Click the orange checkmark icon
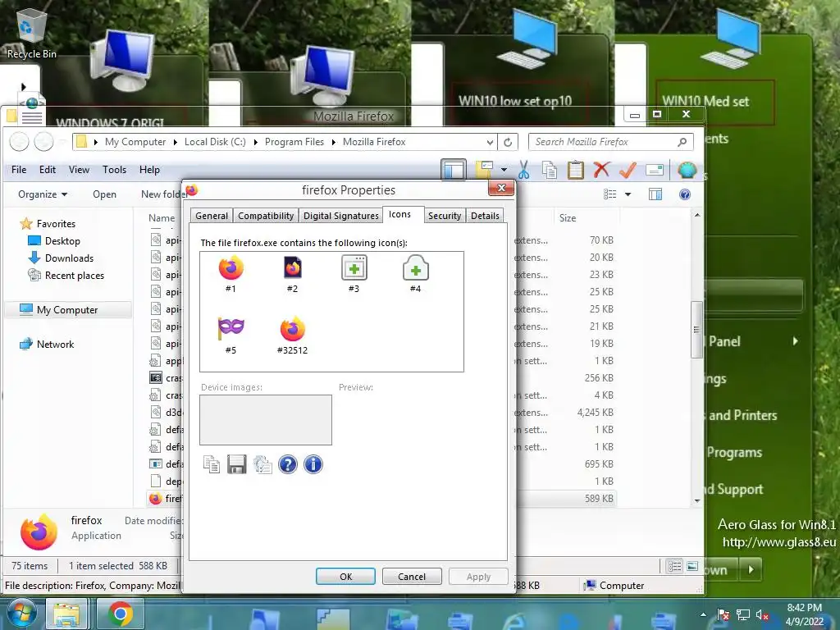The width and height of the screenshot is (840, 630). pyautogui.click(x=628, y=171)
